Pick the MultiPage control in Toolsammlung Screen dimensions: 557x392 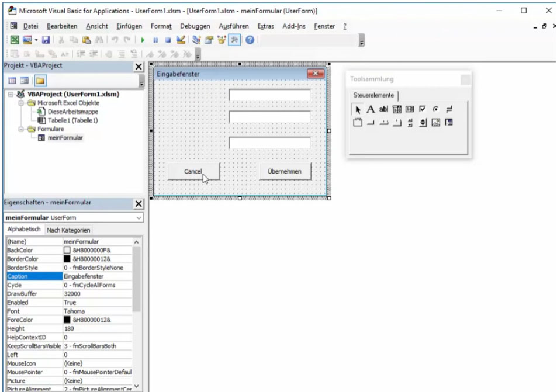click(x=397, y=123)
